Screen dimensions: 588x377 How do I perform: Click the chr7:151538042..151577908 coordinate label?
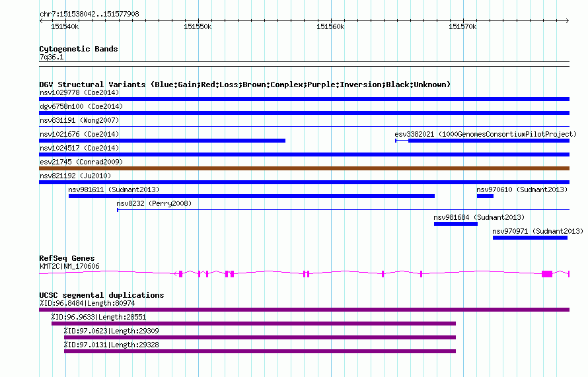(x=89, y=14)
